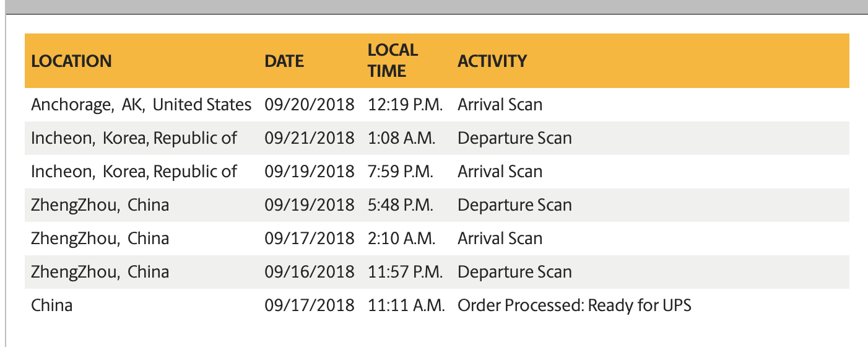This screenshot has height=347, width=868.
Task: Select the Anchorage, AK, United States location
Action: click(142, 105)
